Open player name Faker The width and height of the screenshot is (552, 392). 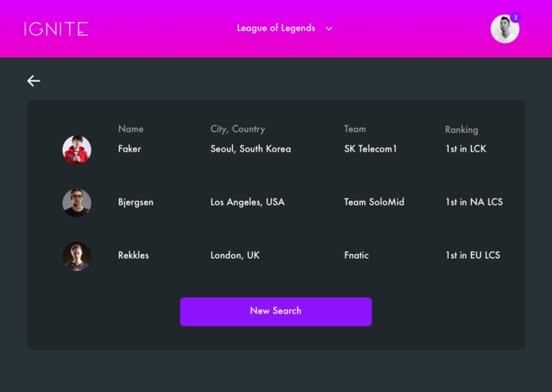pos(129,148)
